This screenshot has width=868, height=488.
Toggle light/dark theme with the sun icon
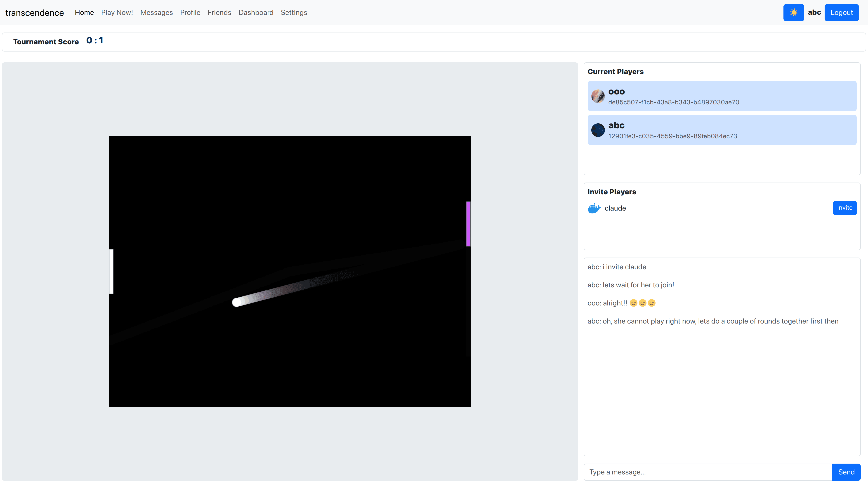(794, 12)
